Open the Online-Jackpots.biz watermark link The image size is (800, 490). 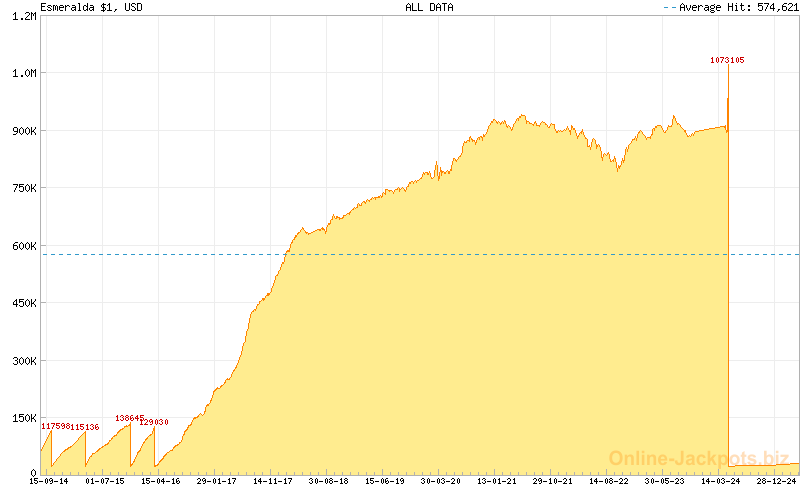tap(699, 458)
